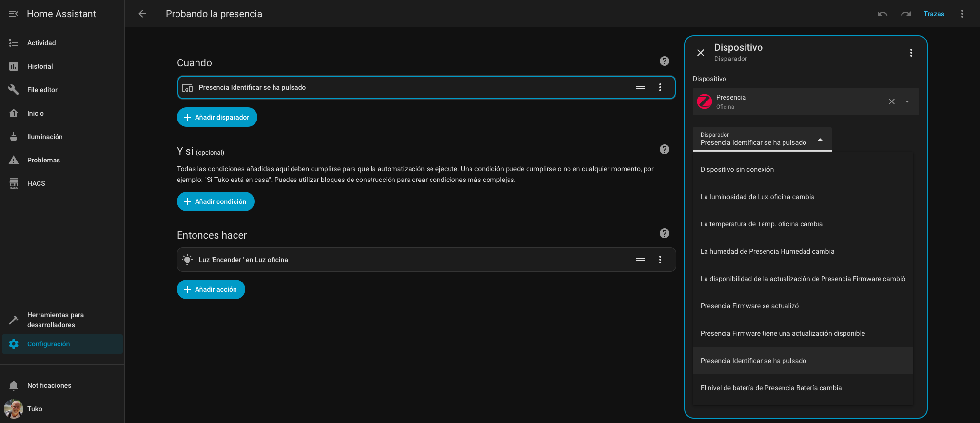
Task: Click the Añadir acción button
Action: 211,289
